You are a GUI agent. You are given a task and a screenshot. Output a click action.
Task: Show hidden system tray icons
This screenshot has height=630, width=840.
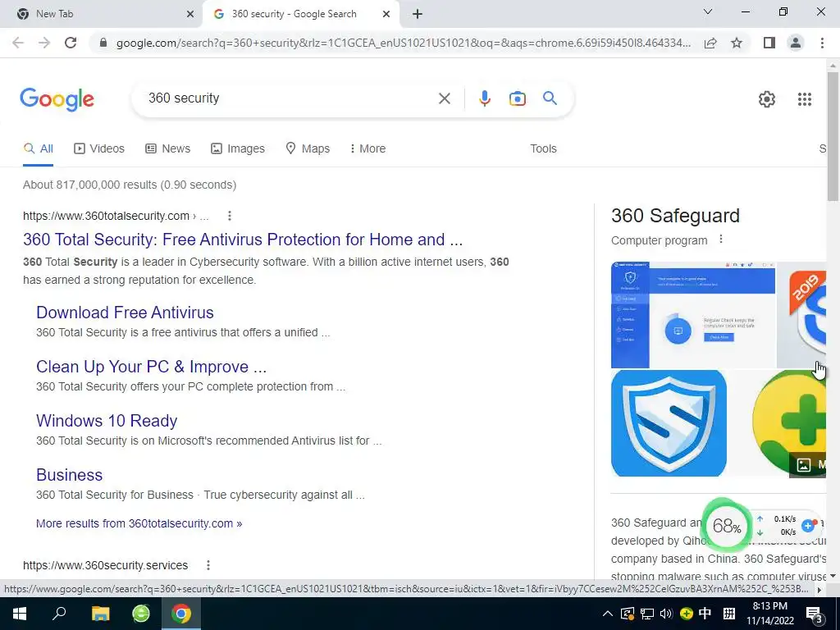608,614
